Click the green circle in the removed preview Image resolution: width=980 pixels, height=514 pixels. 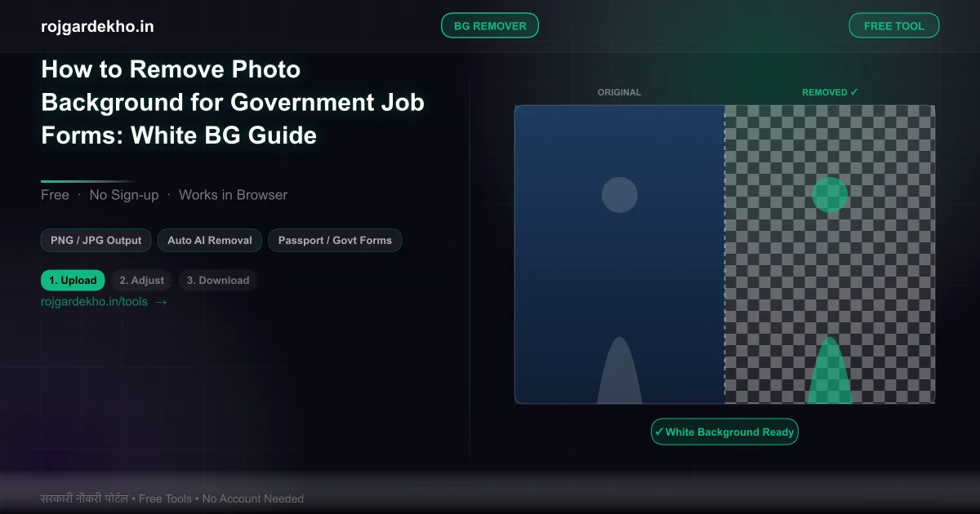tap(830, 195)
